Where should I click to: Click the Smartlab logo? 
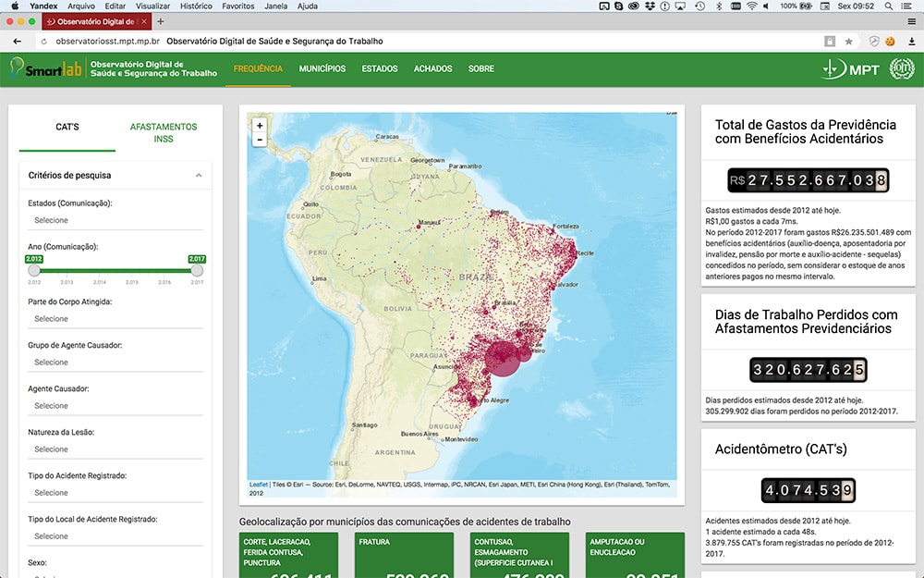pyautogui.click(x=46, y=68)
